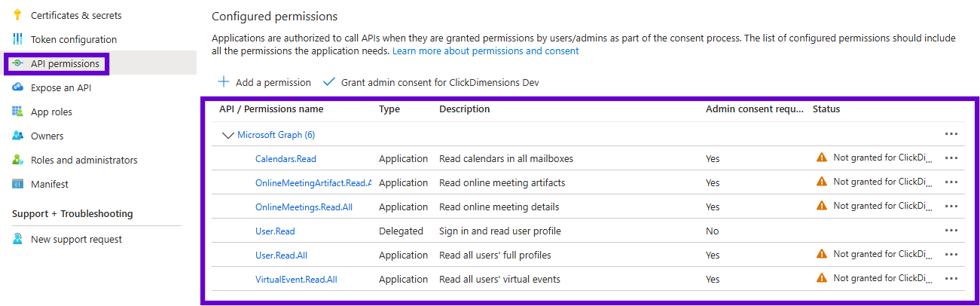Viewport: 980px width, 306px height.
Task: Click warning icon in User.Read.All row
Action: [822, 254]
